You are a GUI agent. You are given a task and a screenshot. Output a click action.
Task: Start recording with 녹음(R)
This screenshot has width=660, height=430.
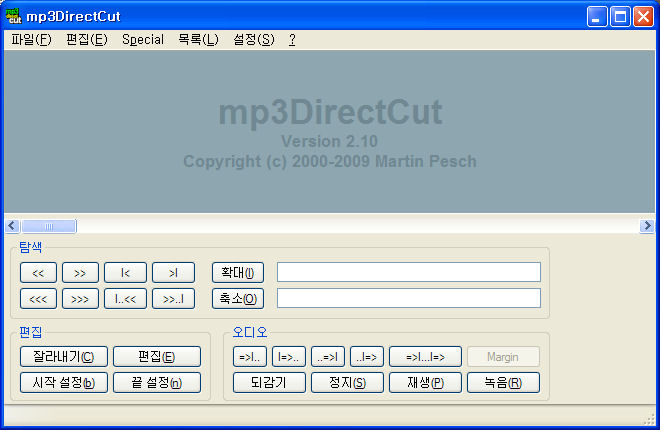pos(503,382)
